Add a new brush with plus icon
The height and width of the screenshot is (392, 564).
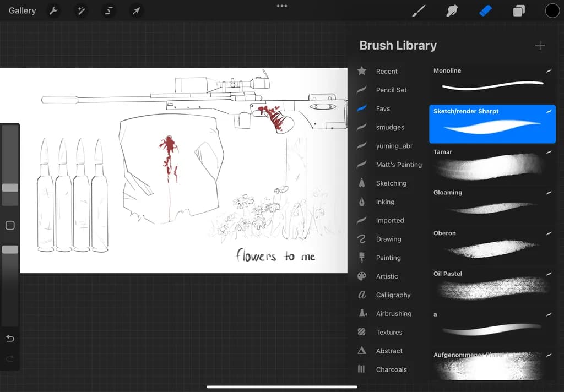click(540, 45)
